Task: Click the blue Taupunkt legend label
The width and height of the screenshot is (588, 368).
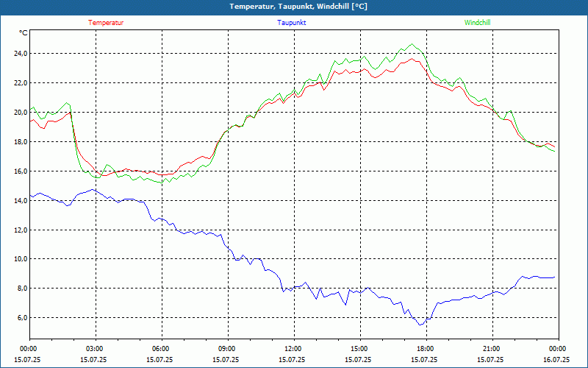Action: (x=291, y=23)
